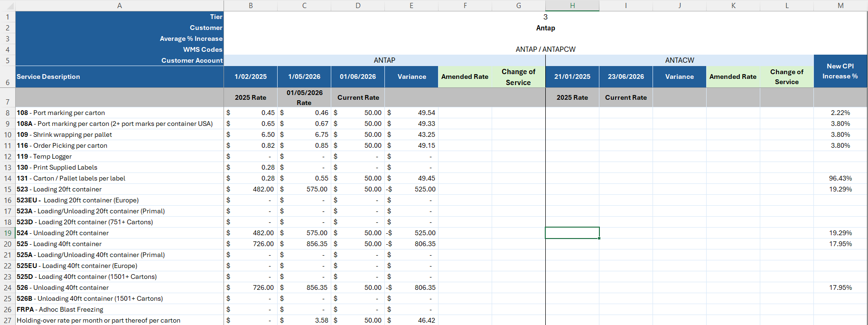Click the '1/05/2026' date header cell
Screen dimensions: 868x325
304,76
